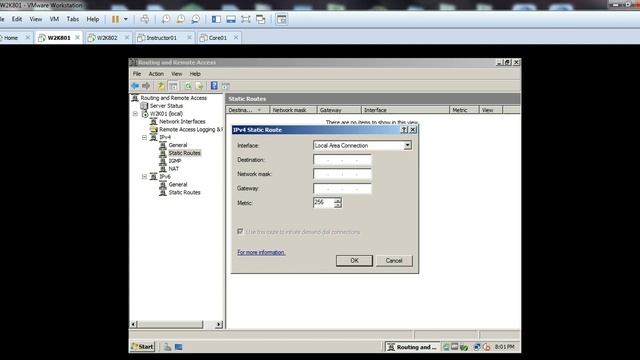Open the VMware Help menu

coord(93,19)
